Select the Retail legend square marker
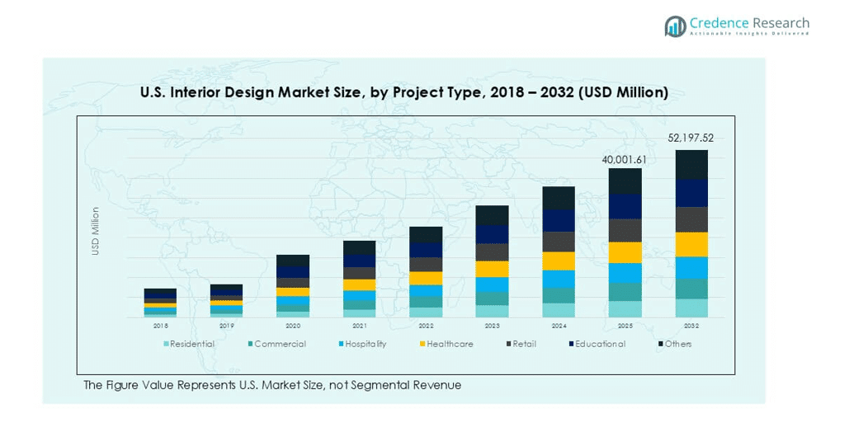 pyautogui.click(x=507, y=344)
